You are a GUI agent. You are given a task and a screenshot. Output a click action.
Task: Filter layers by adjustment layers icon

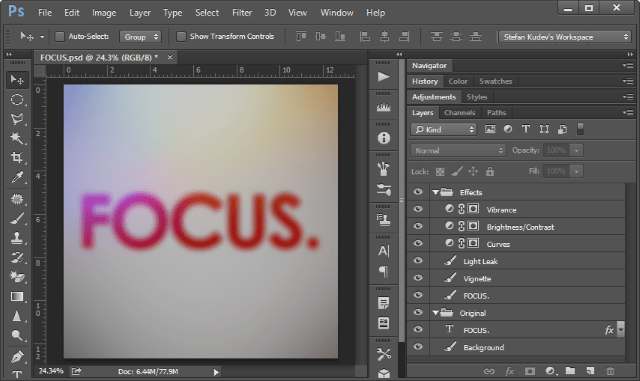click(x=508, y=129)
